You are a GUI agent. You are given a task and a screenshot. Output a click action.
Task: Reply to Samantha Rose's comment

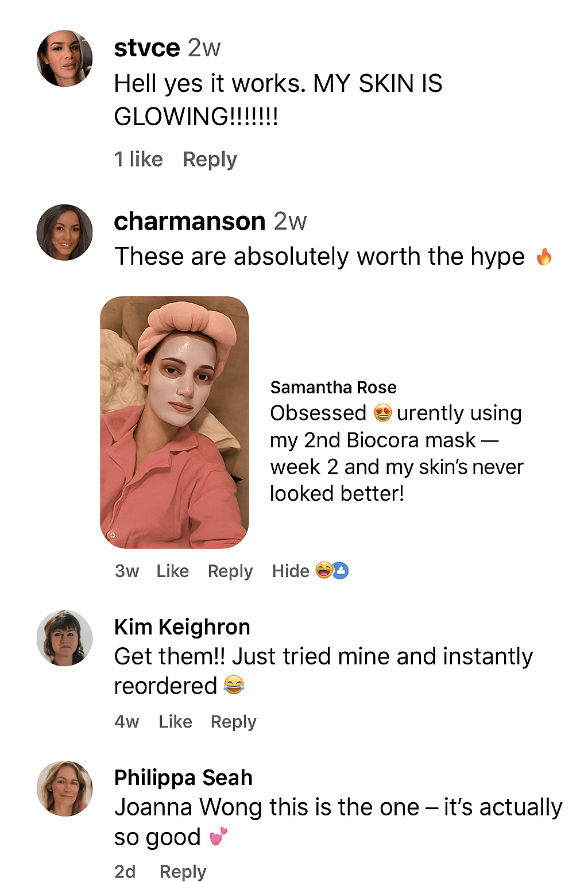tap(230, 571)
